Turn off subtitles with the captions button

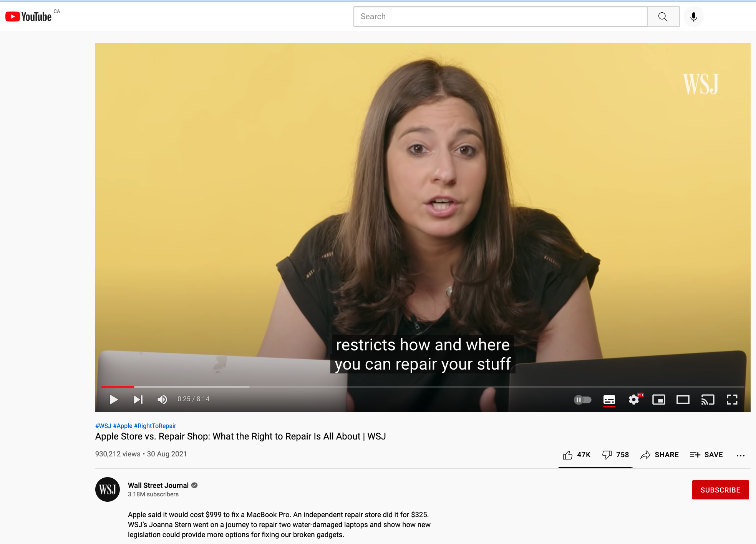(609, 400)
